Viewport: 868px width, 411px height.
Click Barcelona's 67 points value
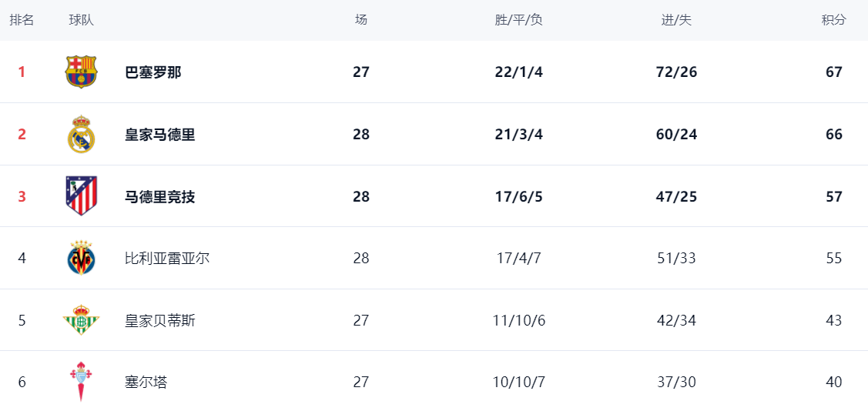coord(833,72)
